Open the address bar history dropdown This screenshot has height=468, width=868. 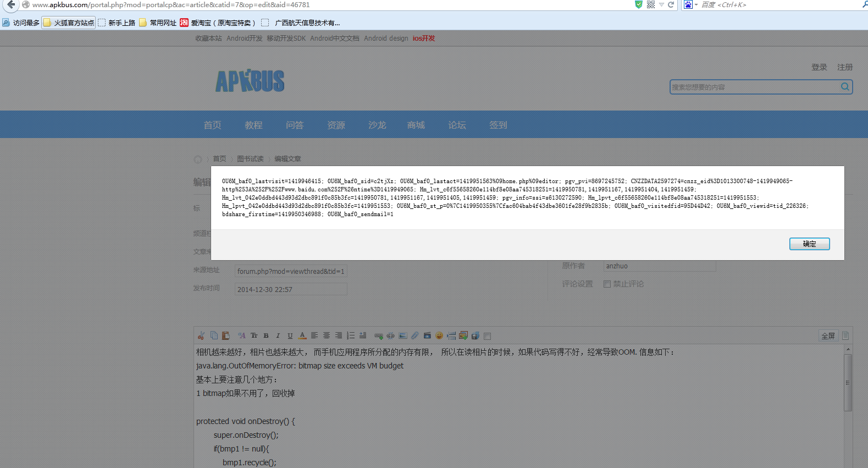662,4
